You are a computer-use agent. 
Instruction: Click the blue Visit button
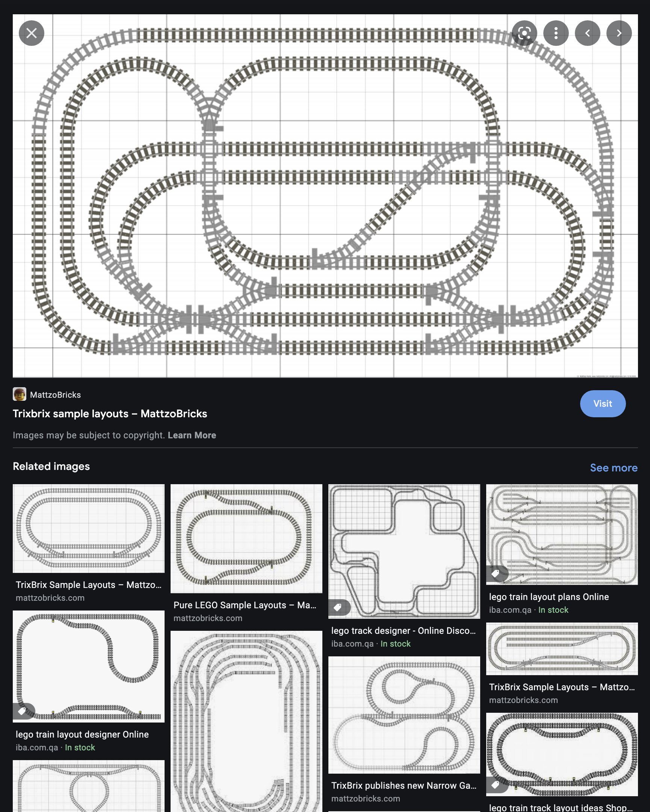603,403
